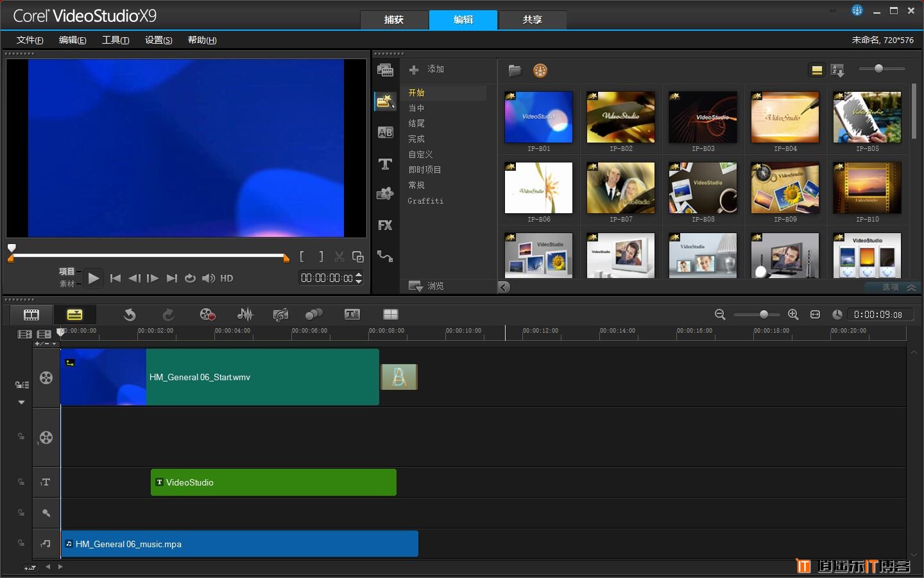Toggle ripple editing on overlay track
The width and height of the screenshot is (924, 578).
click(x=21, y=437)
